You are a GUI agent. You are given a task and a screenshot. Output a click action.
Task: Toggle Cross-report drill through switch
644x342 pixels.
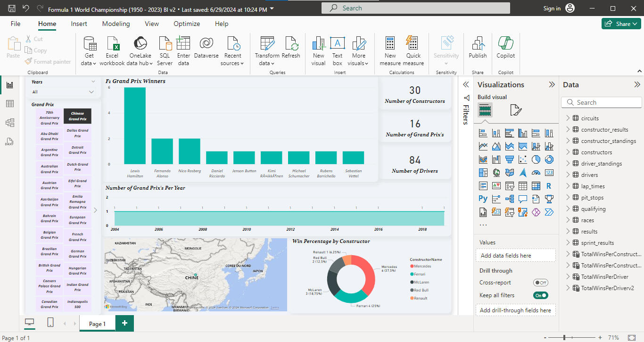pos(540,283)
